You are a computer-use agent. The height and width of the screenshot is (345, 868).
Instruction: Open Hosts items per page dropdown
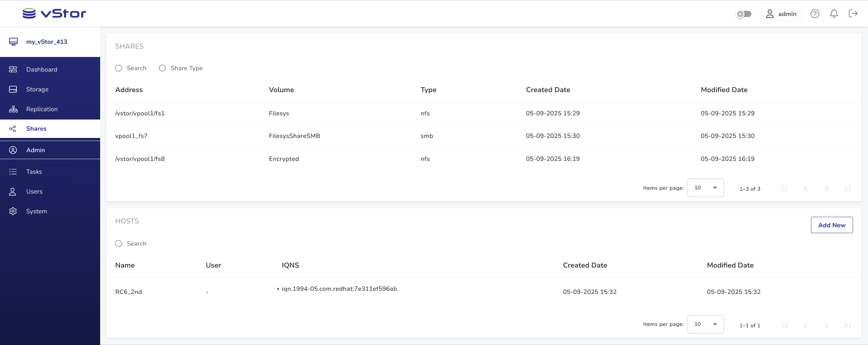(705, 325)
